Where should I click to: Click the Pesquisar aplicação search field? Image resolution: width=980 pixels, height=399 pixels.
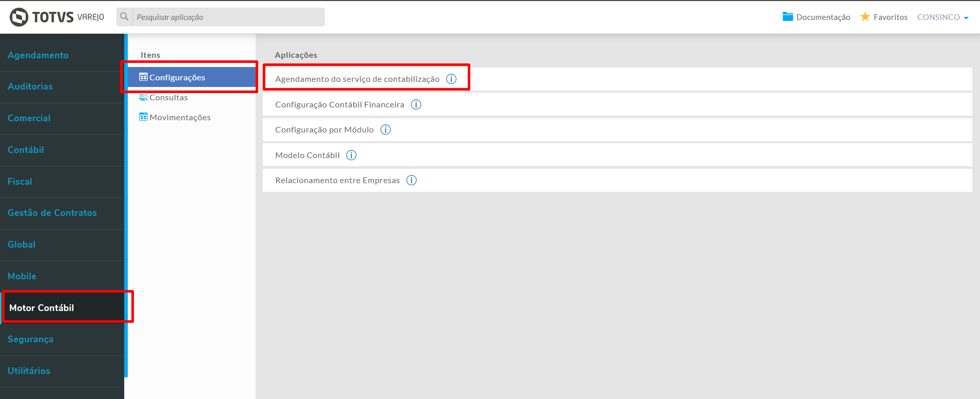(x=228, y=17)
